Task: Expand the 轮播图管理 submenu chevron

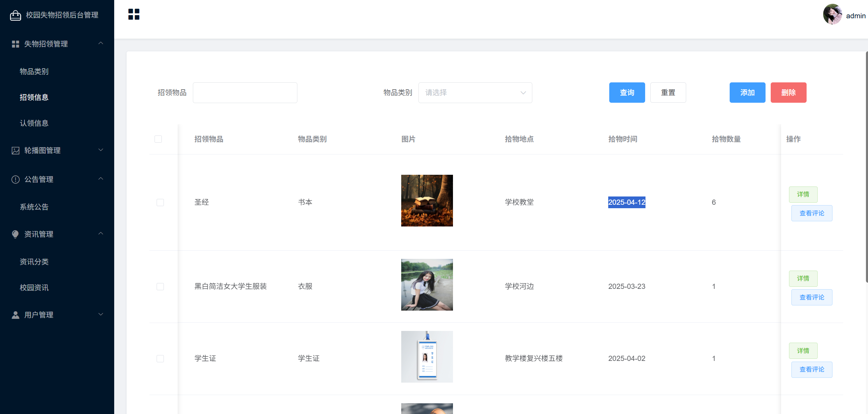Action: 101,150
